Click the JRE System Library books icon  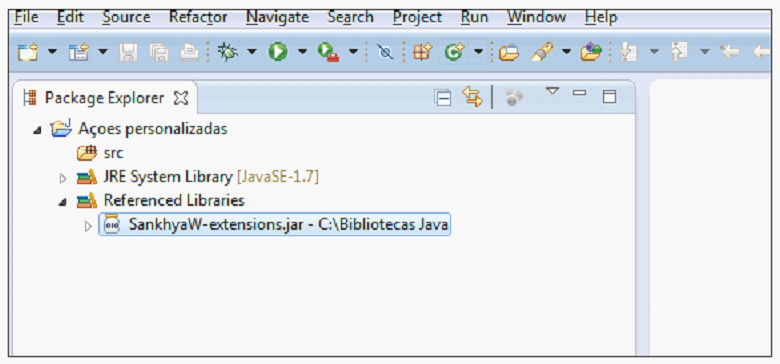point(87,177)
